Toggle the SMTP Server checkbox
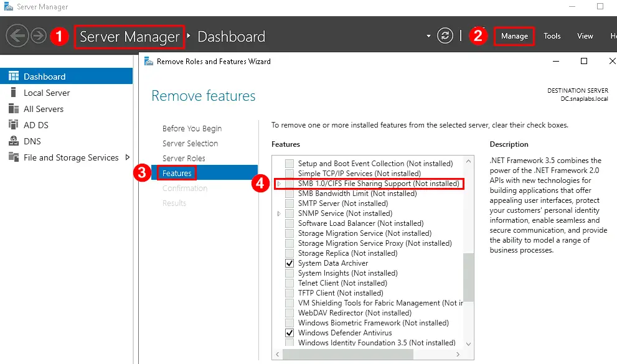This screenshot has height=364, width=617. click(290, 203)
